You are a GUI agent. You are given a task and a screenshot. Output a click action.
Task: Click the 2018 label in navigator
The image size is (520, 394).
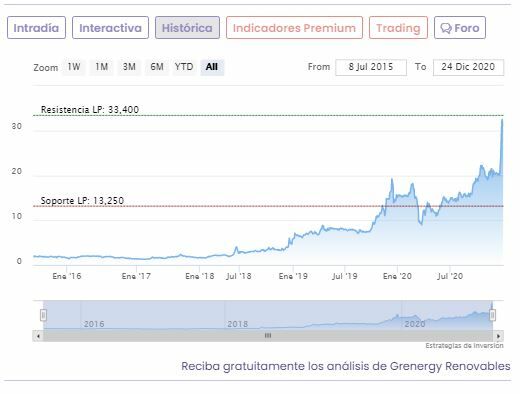point(237,324)
